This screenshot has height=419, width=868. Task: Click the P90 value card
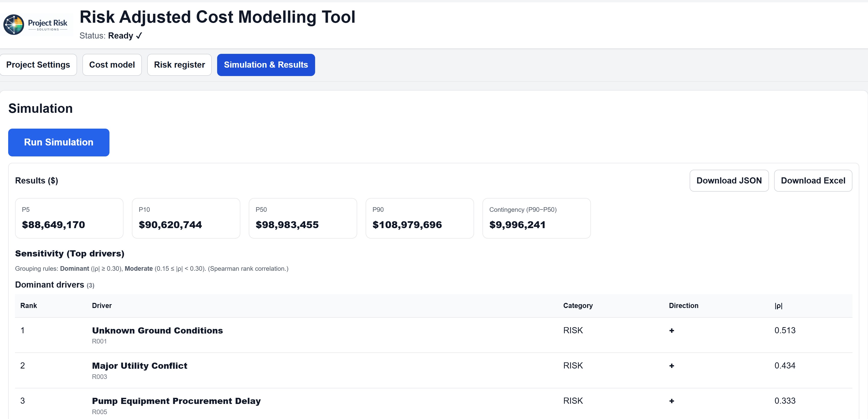tap(419, 218)
